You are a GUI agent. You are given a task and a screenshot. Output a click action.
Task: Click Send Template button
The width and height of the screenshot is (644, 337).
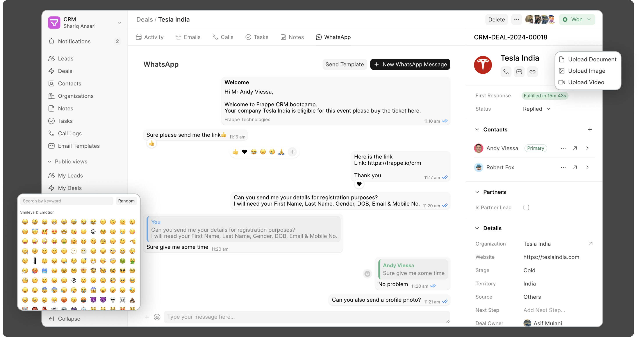(x=344, y=64)
